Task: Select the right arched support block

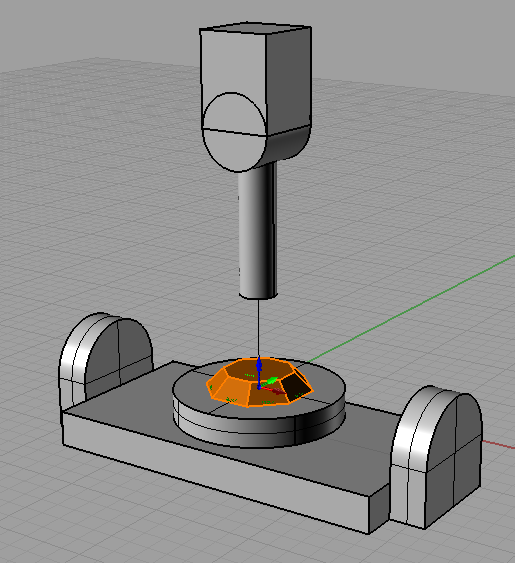Action: click(x=436, y=456)
